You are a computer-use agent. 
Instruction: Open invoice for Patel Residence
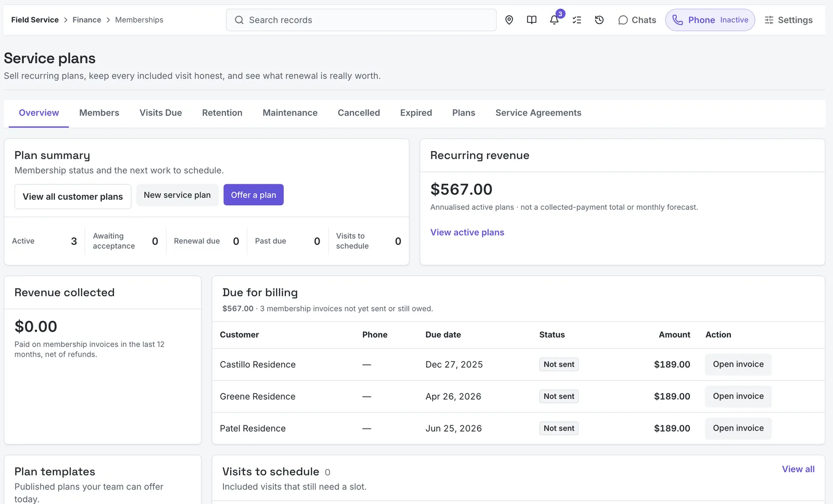[738, 428]
